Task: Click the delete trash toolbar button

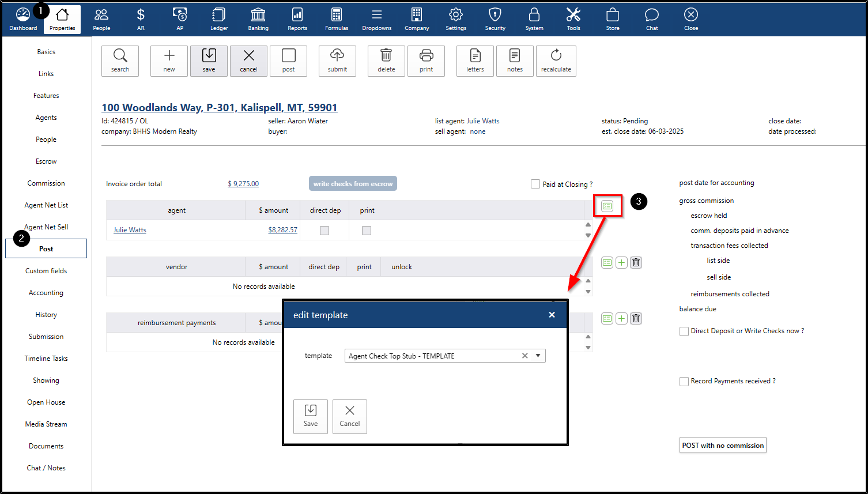Action: (386, 61)
